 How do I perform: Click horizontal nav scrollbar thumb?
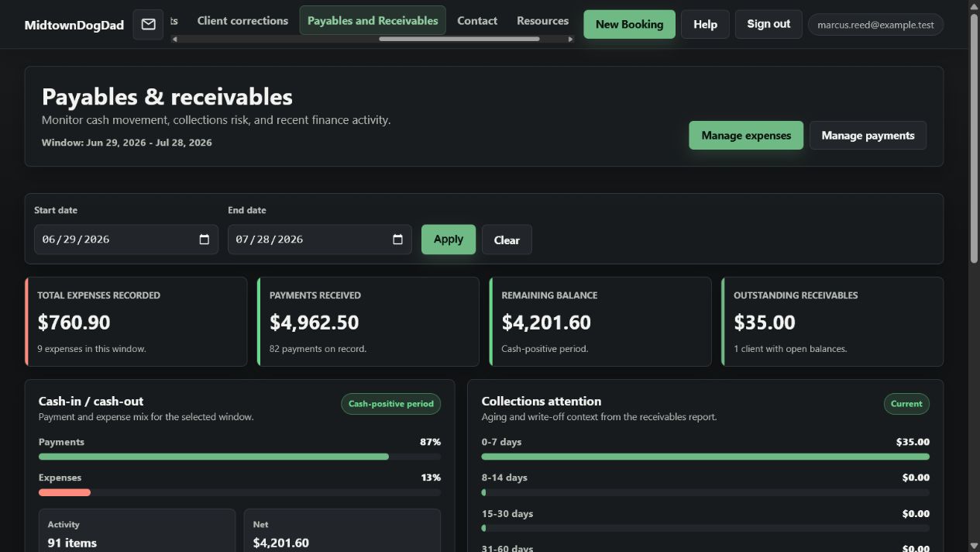[x=459, y=39]
